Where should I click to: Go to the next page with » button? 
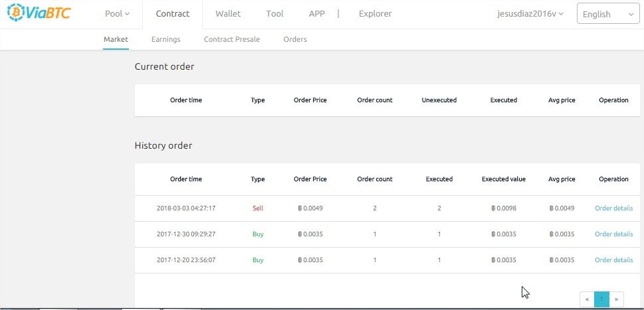(x=617, y=299)
